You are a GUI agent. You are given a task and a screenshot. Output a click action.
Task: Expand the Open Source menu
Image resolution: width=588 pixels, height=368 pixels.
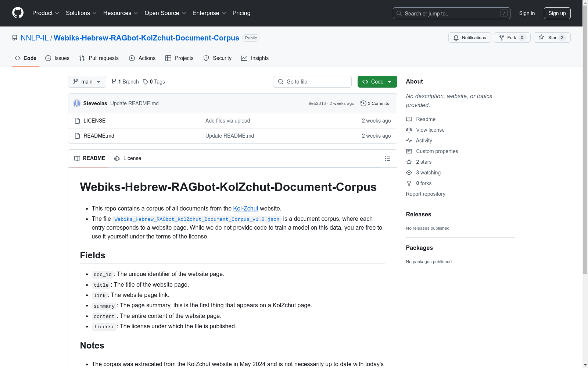pos(165,13)
